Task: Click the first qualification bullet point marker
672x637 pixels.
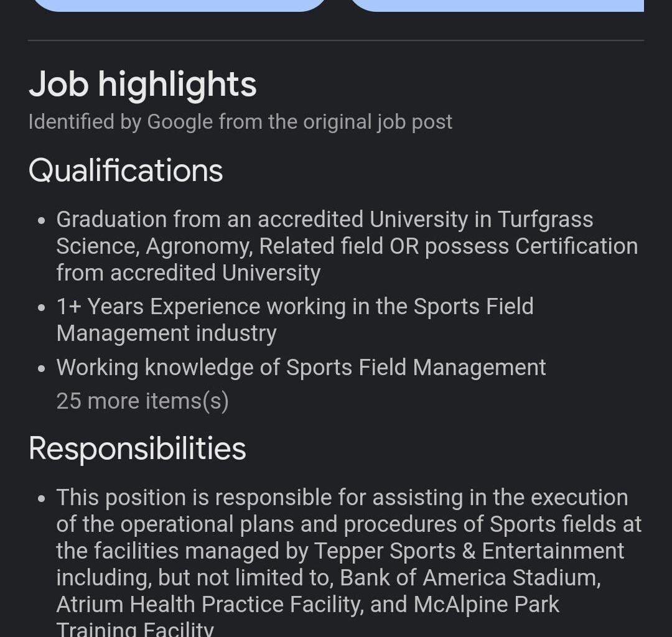Action: [x=42, y=220]
